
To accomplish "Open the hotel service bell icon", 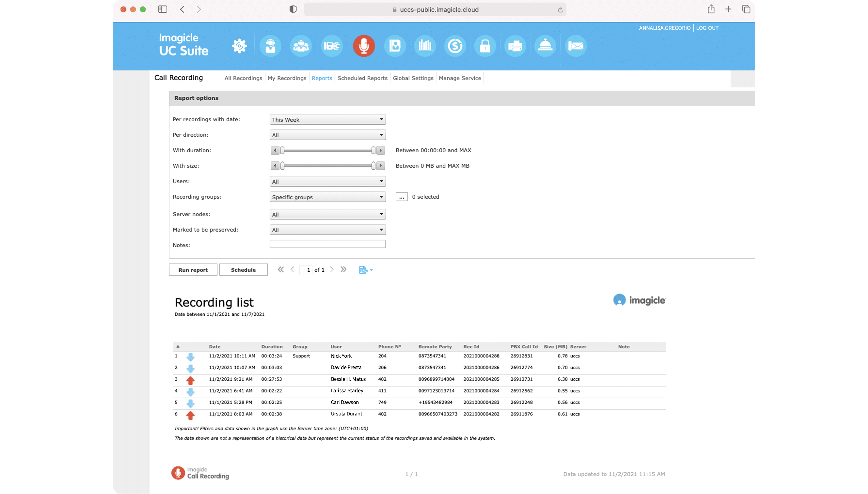I will (x=545, y=46).
